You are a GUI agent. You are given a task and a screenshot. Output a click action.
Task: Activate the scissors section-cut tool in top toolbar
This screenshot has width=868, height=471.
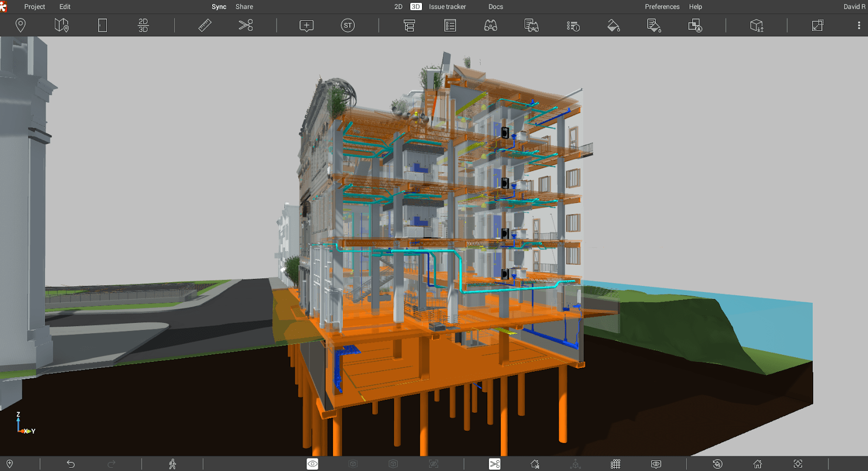[x=246, y=25]
